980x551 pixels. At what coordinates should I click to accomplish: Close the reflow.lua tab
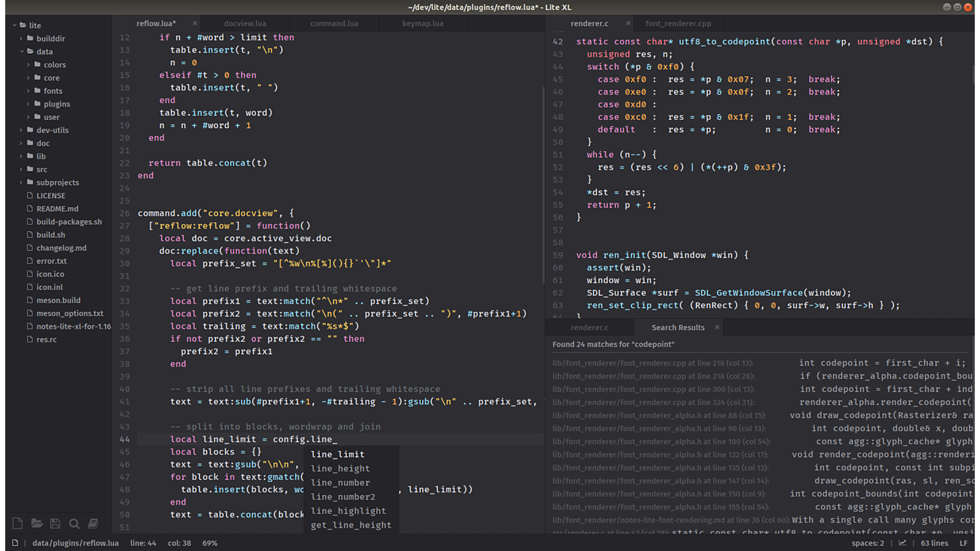coord(194,23)
